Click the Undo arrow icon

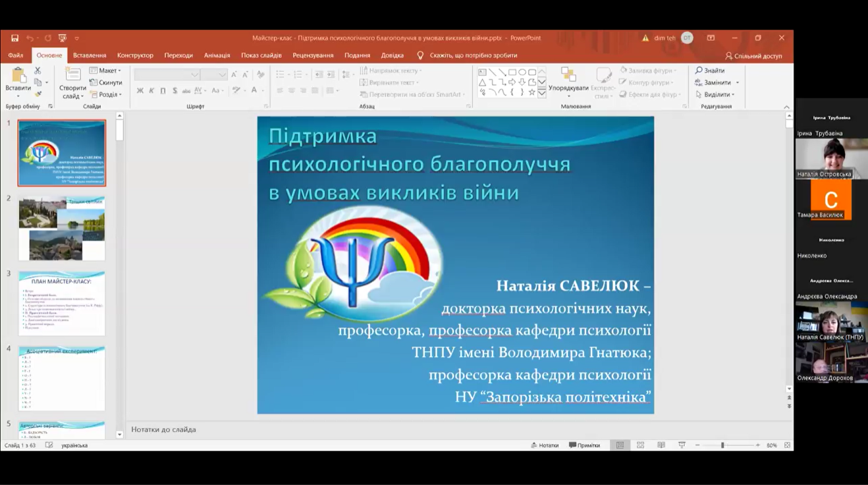click(30, 38)
